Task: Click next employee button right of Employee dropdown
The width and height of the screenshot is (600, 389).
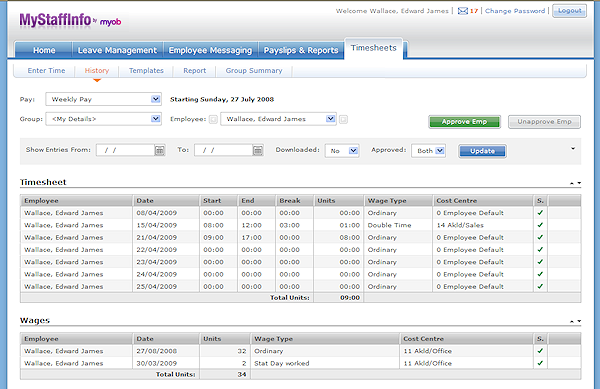Action: click(x=343, y=119)
